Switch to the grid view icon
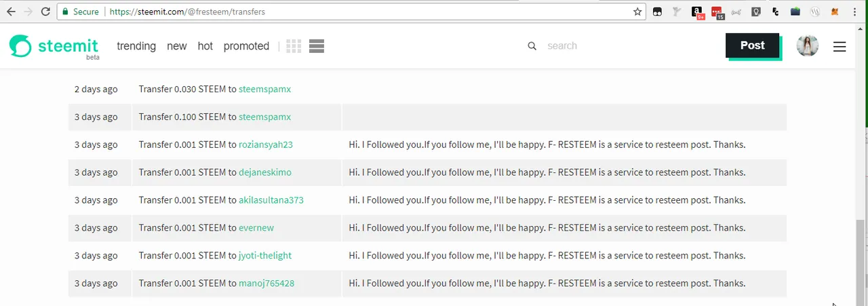The image size is (868, 306). 294,46
